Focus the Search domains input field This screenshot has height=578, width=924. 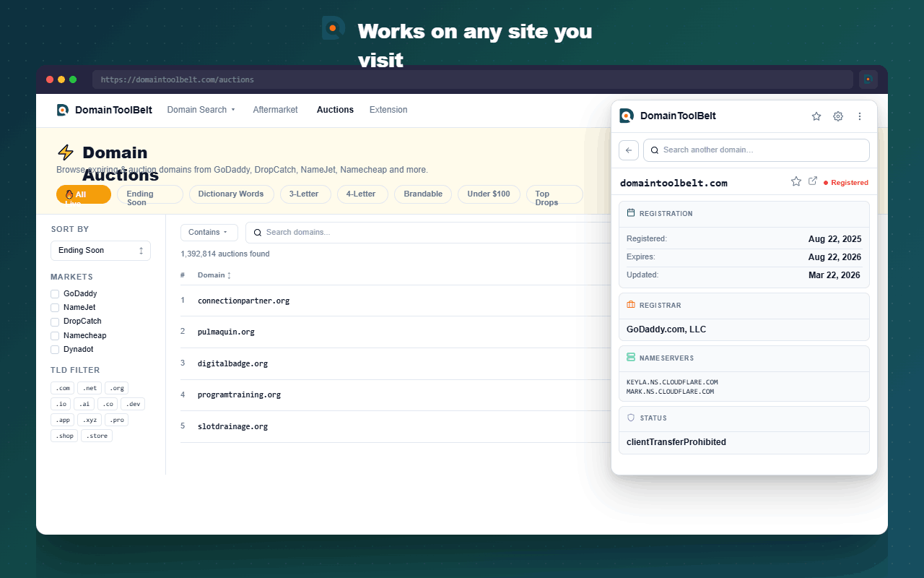click(429, 233)
